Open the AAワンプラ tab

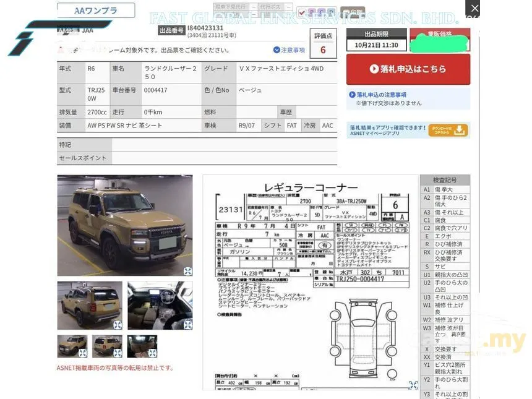click(96, 11)
